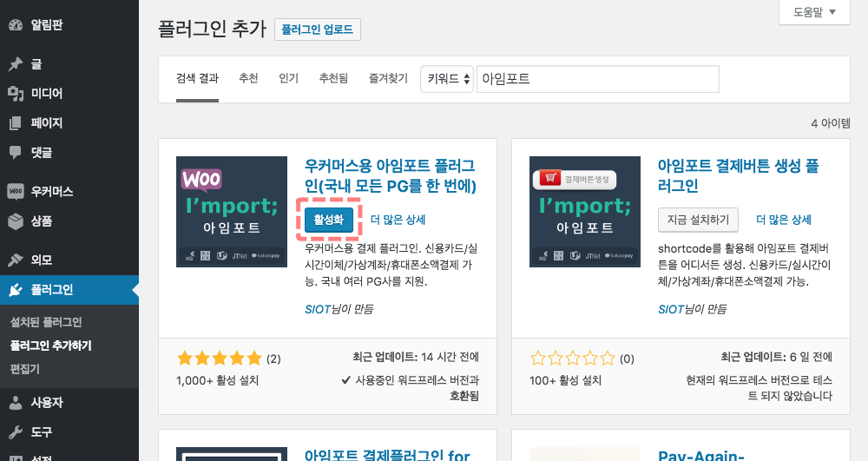Click the search field containing 아임포트

pos(598,79)
